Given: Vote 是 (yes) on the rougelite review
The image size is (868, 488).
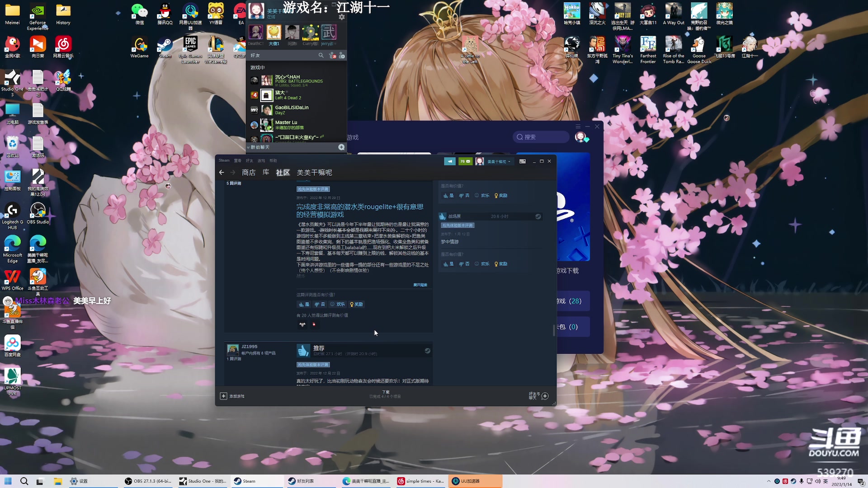Looking at the screenshot, I should coord(304,304).
